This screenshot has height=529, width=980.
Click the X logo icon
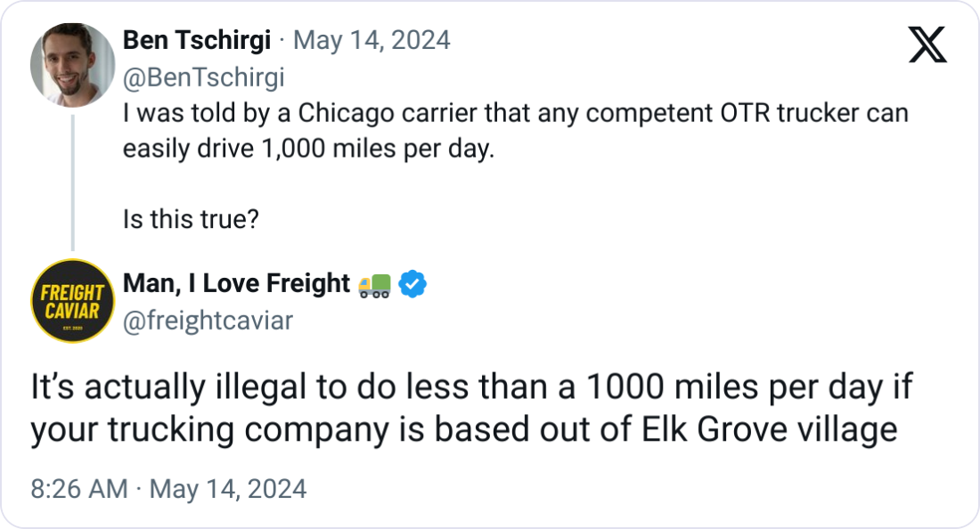pyautogui.click(x=927, y=44)
